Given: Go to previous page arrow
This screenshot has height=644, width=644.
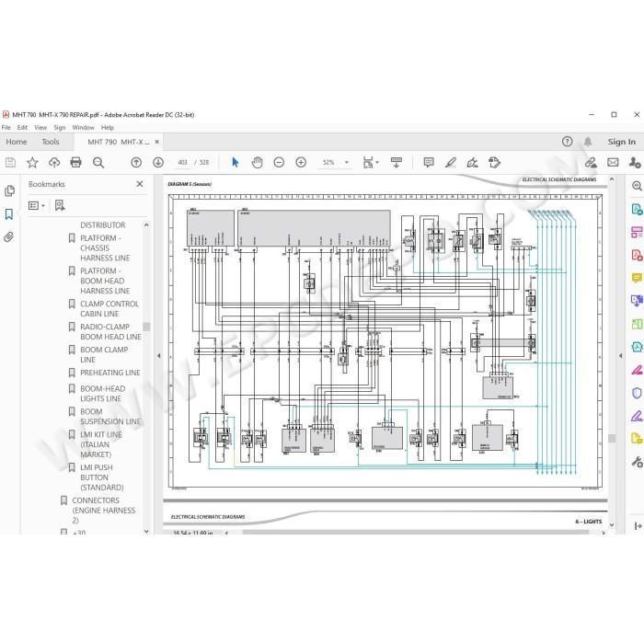Looking at the screenshot, I should [x=136, y=162].
